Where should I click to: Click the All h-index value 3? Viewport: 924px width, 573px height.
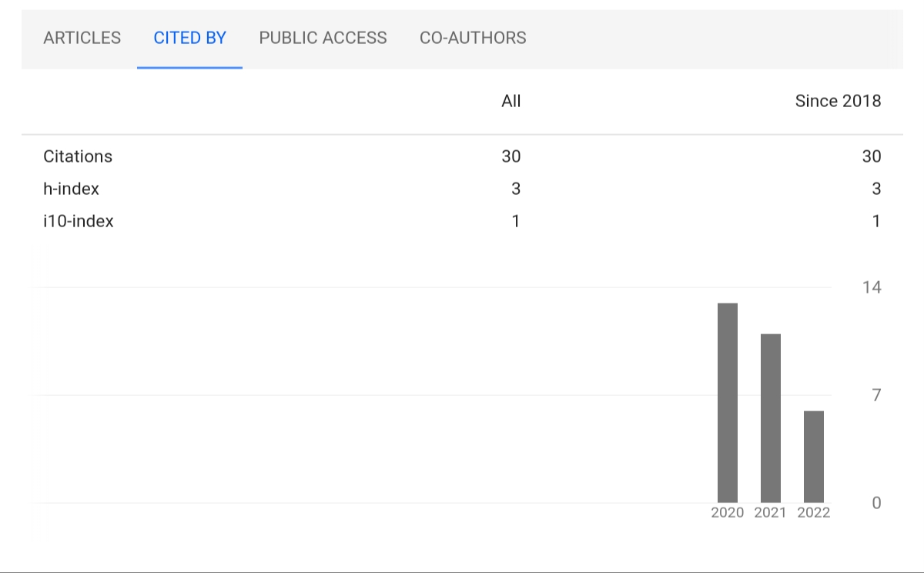516,189
